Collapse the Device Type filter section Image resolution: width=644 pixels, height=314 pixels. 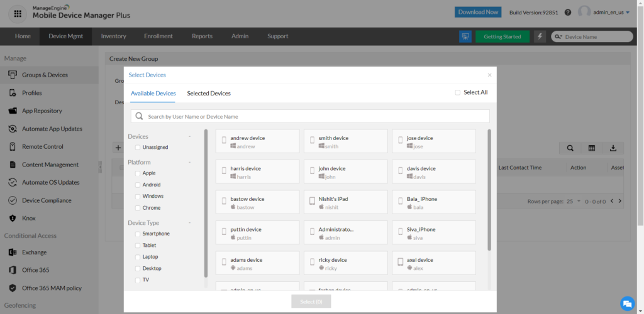pos(189,223)
